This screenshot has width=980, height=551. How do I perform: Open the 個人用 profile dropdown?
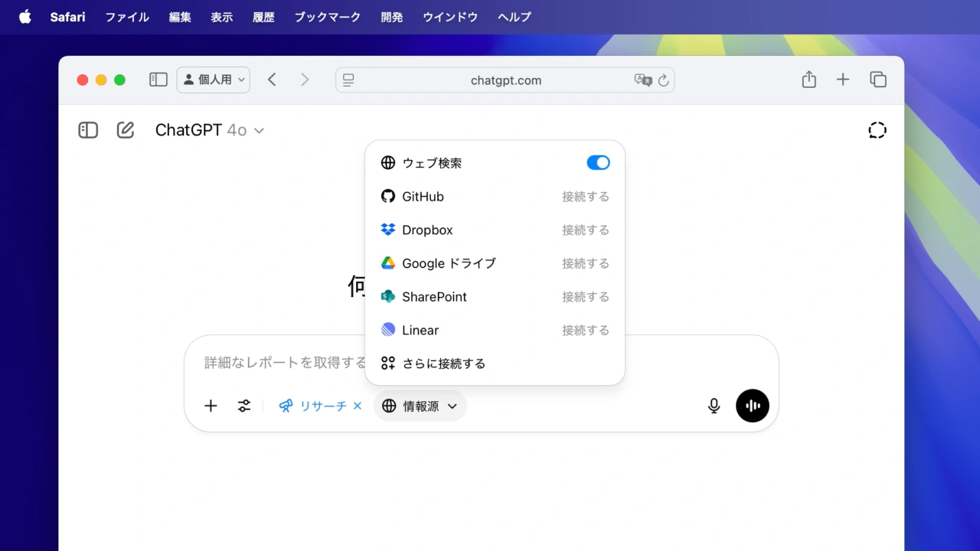pyautogui.click(x=214, y=80)
